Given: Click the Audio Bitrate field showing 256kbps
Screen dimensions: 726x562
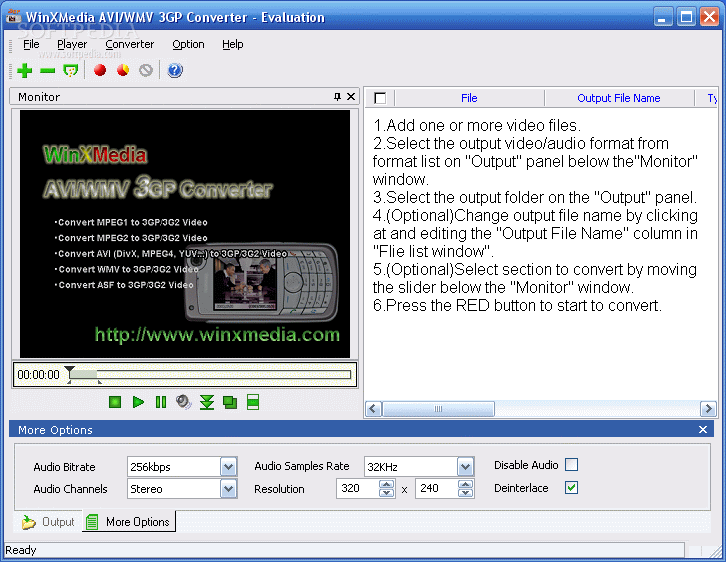Looking at the screenshot, I should pyautogui.click(x=174, y=467).
